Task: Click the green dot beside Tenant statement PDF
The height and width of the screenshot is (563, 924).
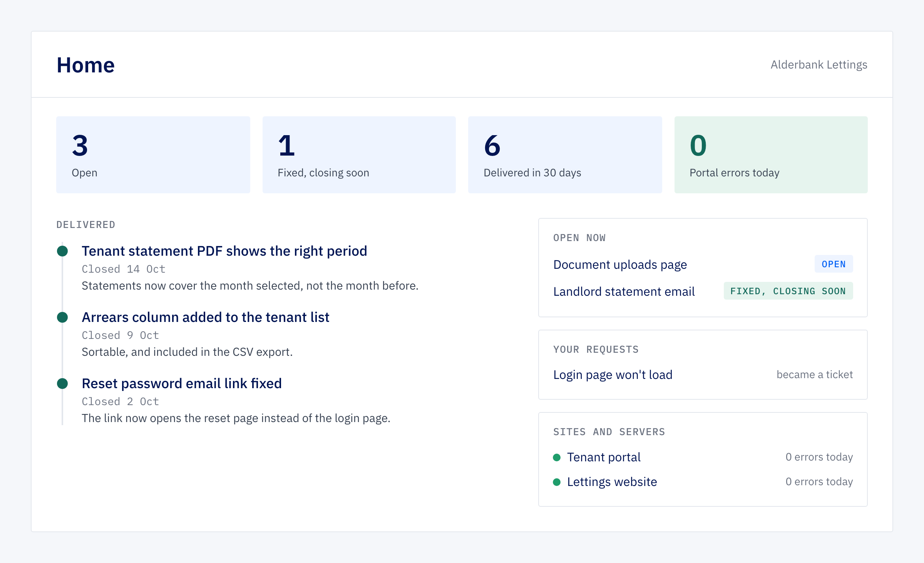Action: (x=62, y=251)
